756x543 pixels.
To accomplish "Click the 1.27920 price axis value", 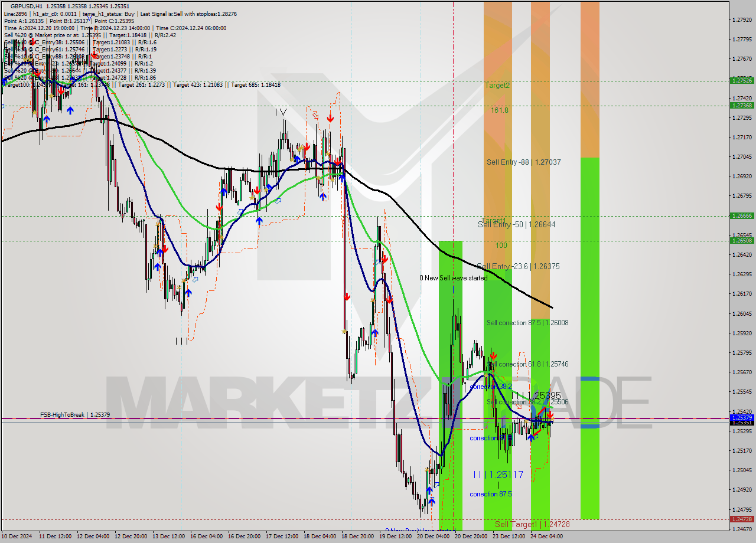I will (741, 19).
